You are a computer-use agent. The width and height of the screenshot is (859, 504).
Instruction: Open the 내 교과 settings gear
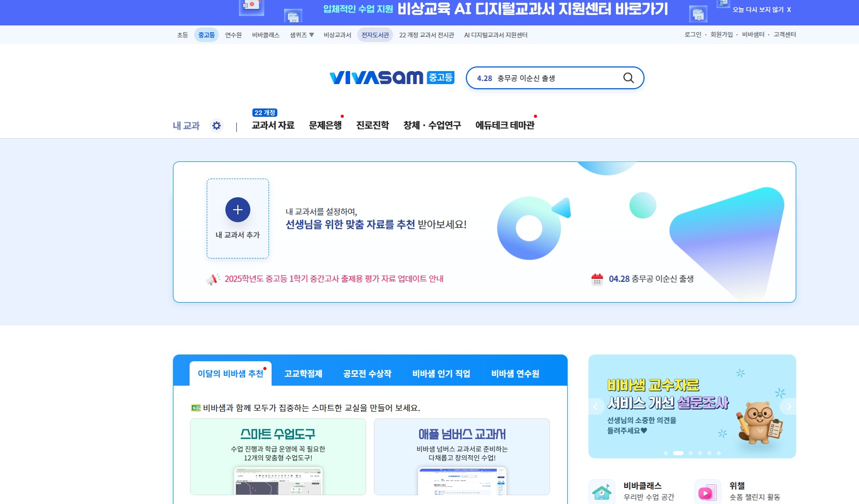[217, 126]
